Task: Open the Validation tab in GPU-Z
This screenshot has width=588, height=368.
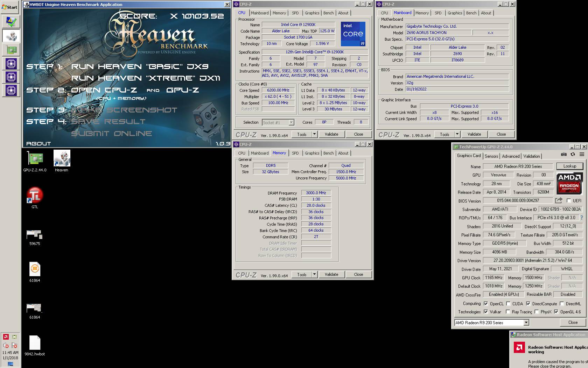Action: [x=532, y=156]
